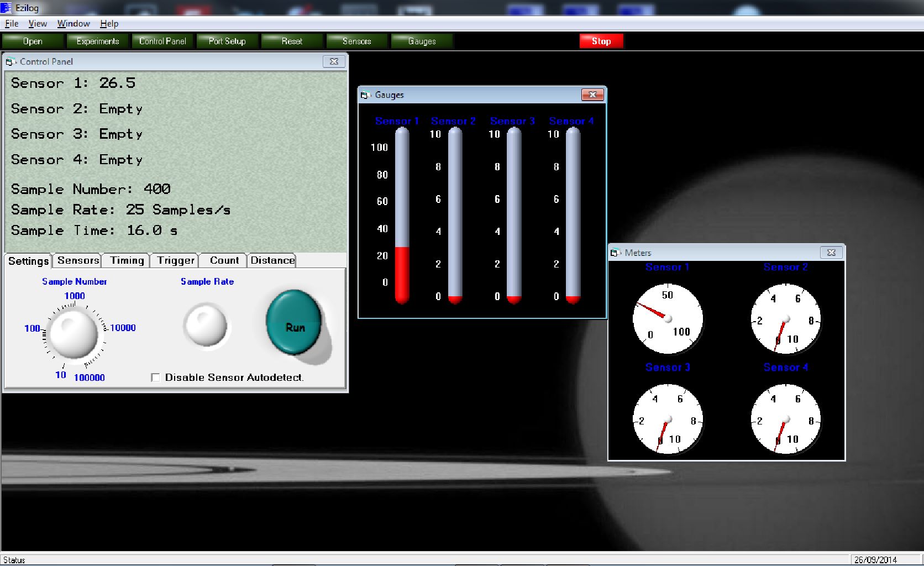The height and width of the screenshot is (566, 924).
Task: Open the File menu
Action: (12, 24)
